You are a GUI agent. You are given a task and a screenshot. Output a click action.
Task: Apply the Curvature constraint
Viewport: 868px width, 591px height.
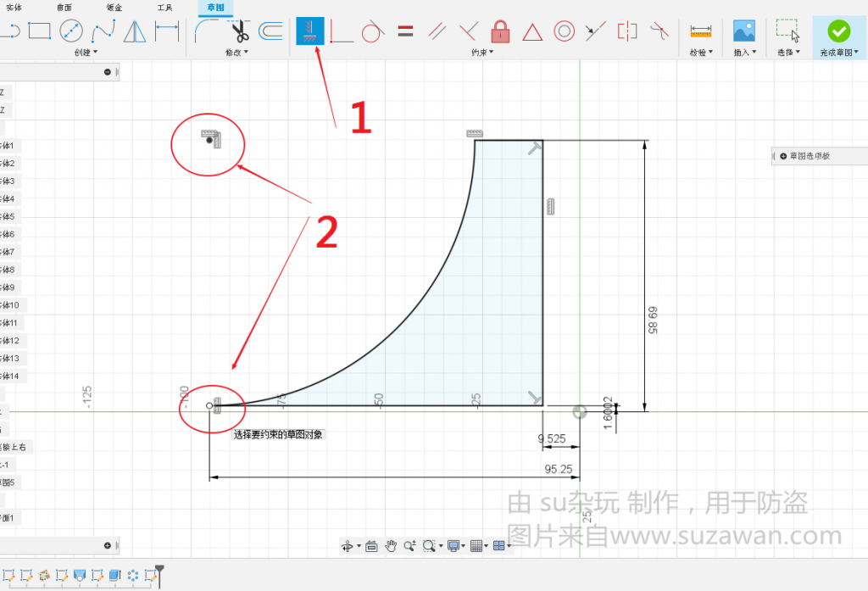659,31
